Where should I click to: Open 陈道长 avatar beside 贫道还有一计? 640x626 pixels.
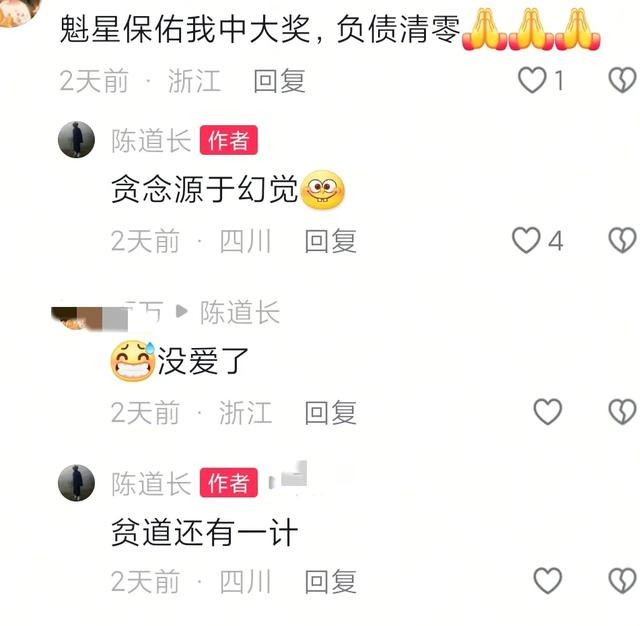click(76, 483)
